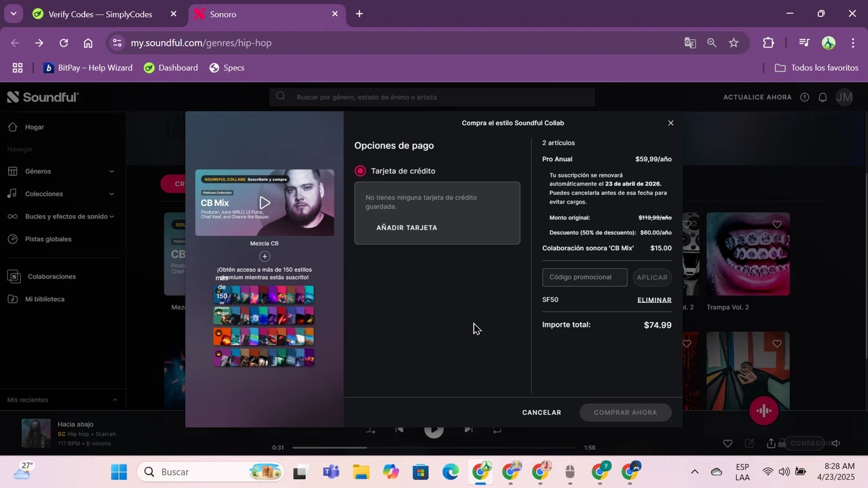Open the Dashboard bookmark
Screen dimensions: 868x488
tap(171, 68)
